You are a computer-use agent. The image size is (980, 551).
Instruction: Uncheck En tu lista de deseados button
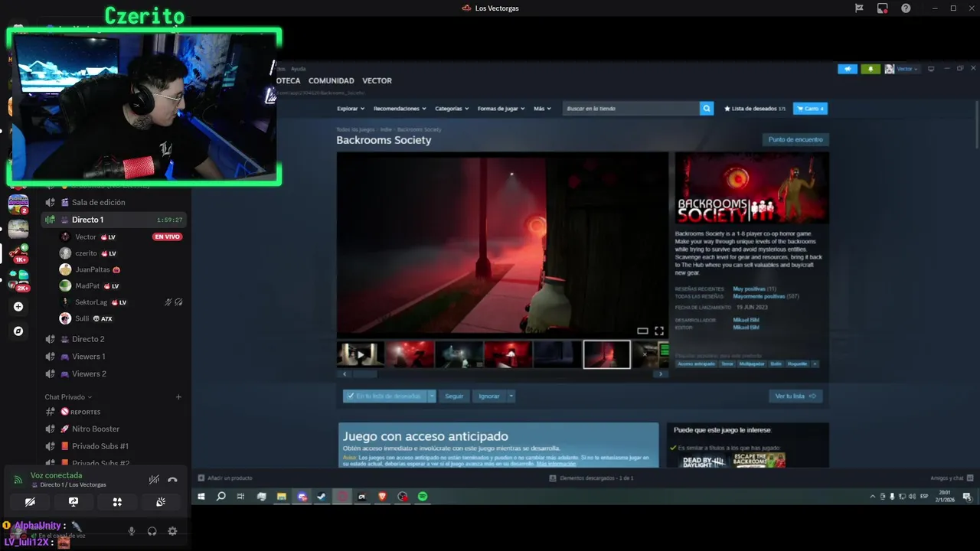[x=384, y=396]
